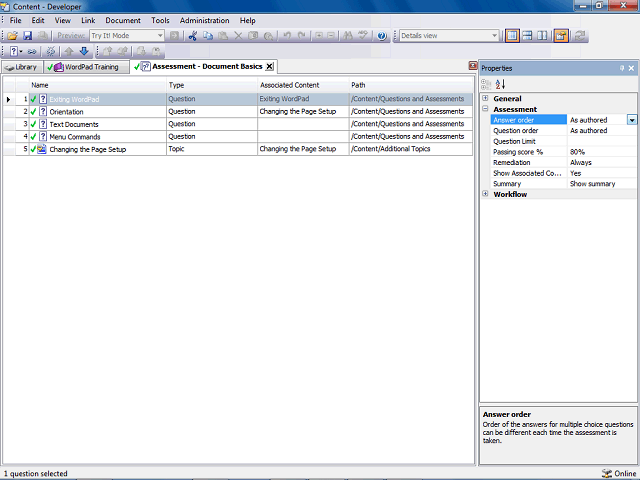Screen dimensions: 640x480
Task: Toggle vertical split layout view
Action: click(x=542, y=36)
